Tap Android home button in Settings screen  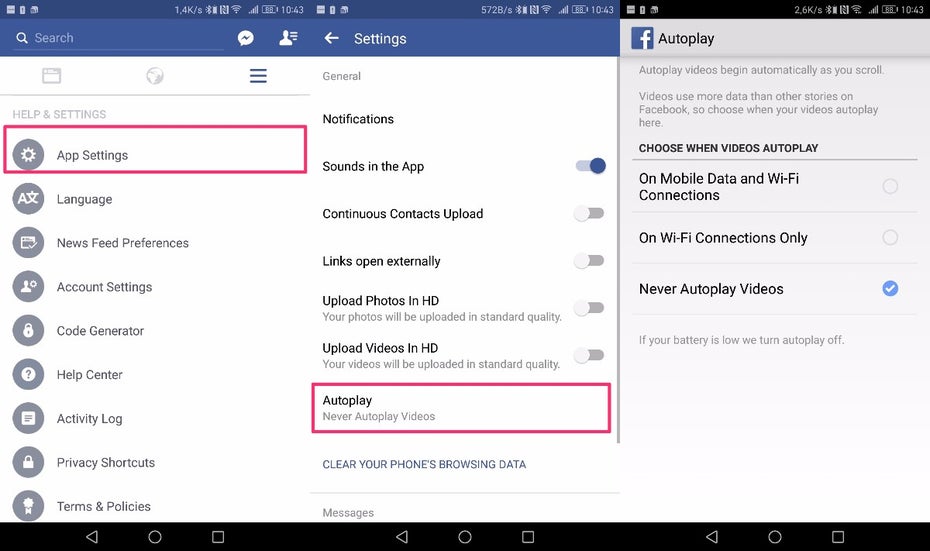pos(465,537)
